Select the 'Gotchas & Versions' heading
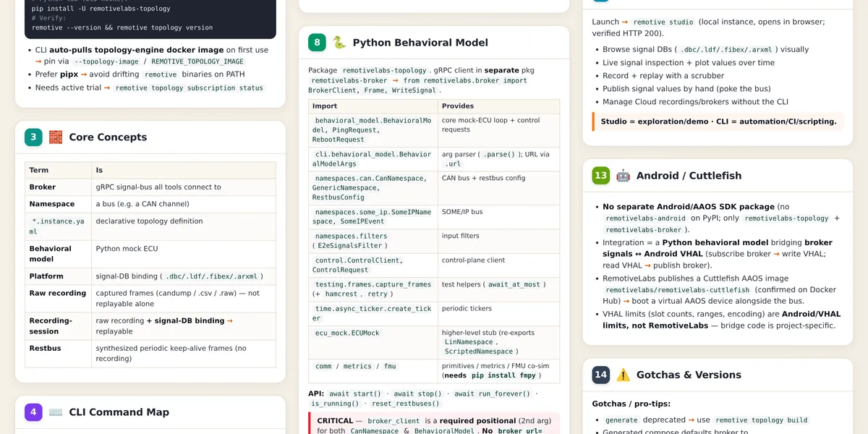The width and height of the screenshot is (868, 434). (x=689, y=375)
